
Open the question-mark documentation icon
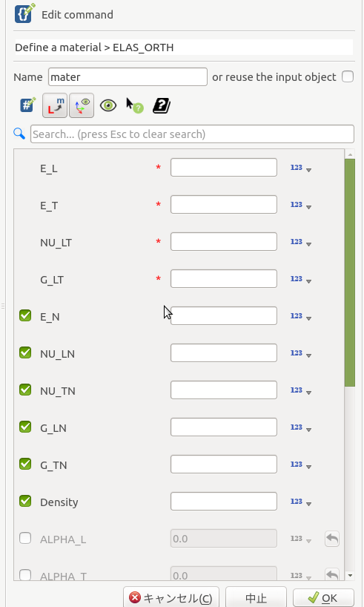point(162,105)
